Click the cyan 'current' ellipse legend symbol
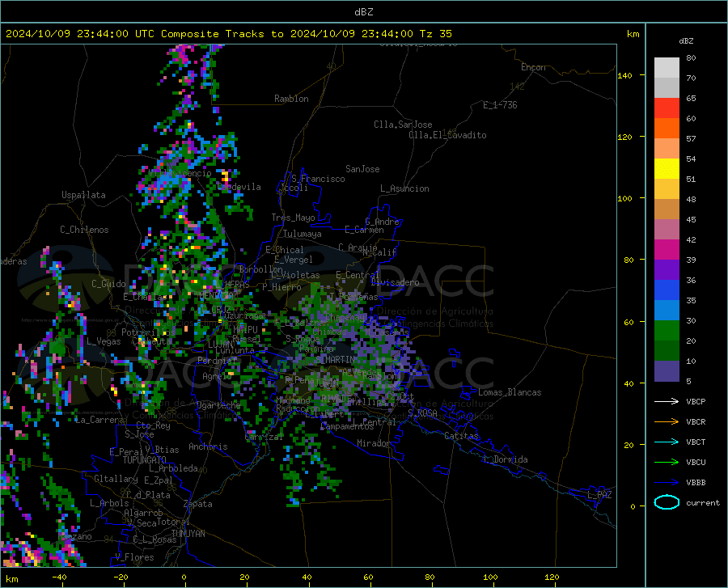The width and height of the screenshot is (728, 588). [667, 502]
